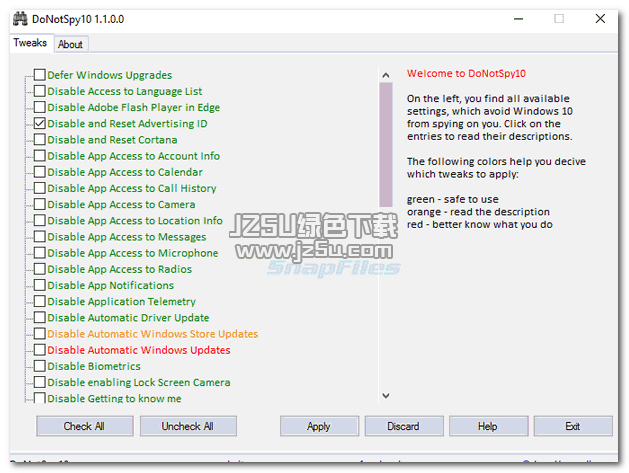
Task: Uncheck Disable and Reset Advertising ID
Action: [39, 124]
